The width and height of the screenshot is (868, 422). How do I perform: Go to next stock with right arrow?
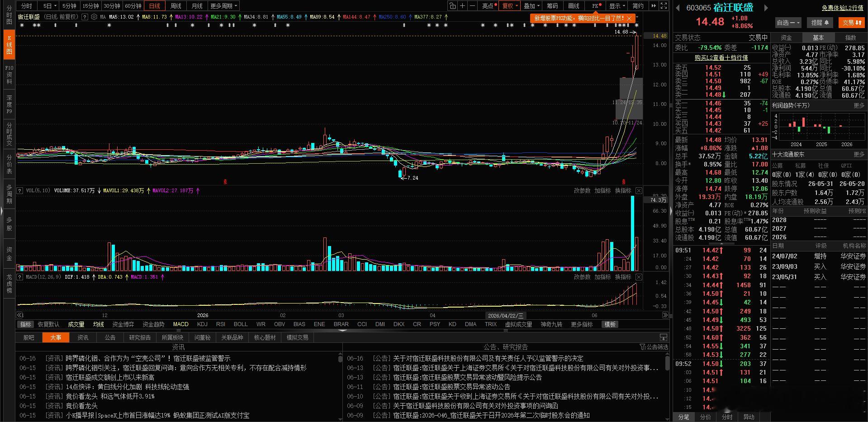766,8
